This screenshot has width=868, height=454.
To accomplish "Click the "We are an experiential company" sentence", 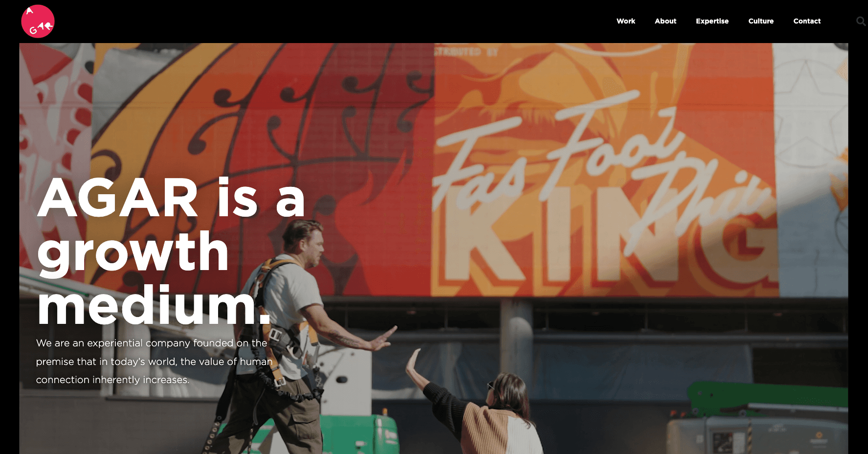I will tap(152, 343).
